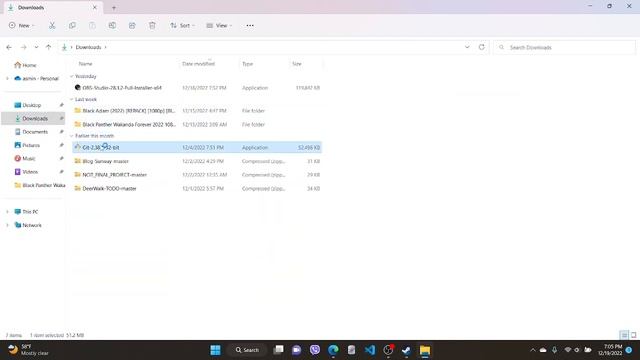This screenshot has height=360, width=640.
Task: Collapse the Last week group
Action: (72, 99)
